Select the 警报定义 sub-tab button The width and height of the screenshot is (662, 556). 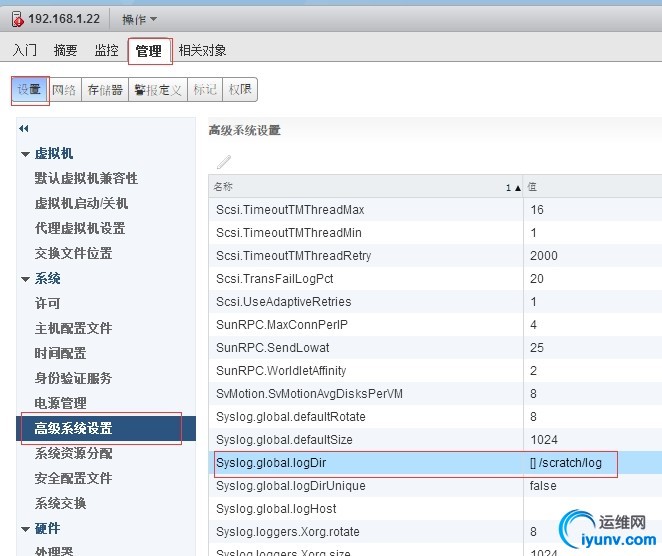point(158,90)
